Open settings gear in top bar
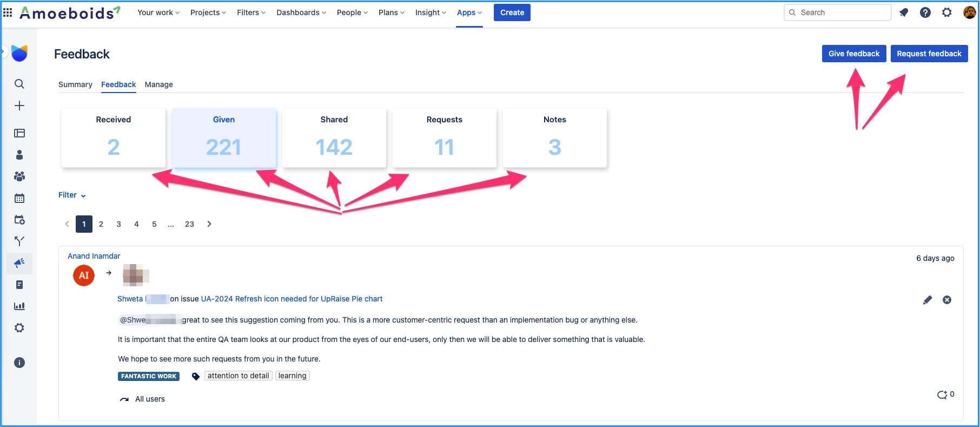This screenshot has height=427, width=980. click(947, 12)
